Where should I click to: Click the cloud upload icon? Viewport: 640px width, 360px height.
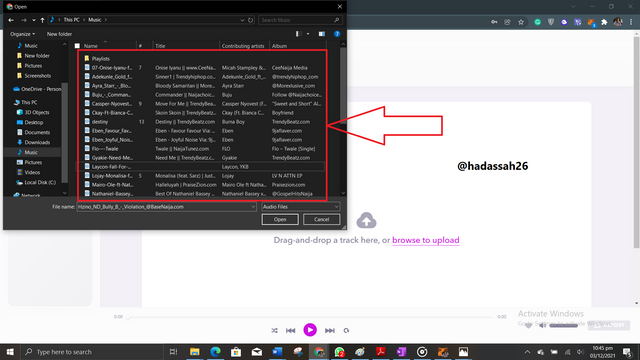367,220
